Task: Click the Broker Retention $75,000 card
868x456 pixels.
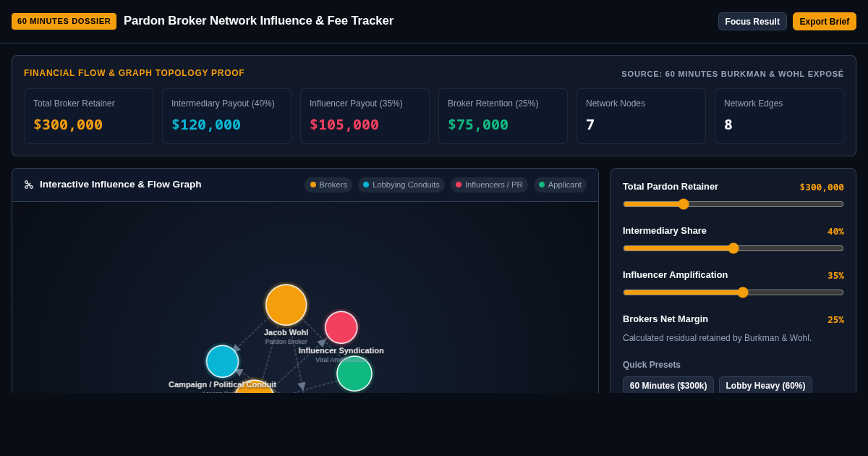Action: pos(503,116)
